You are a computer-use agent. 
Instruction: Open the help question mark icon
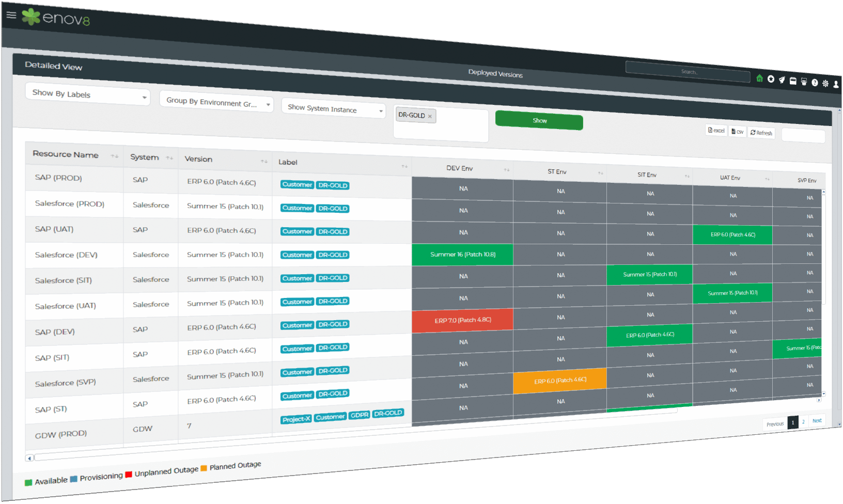[815, 83]
